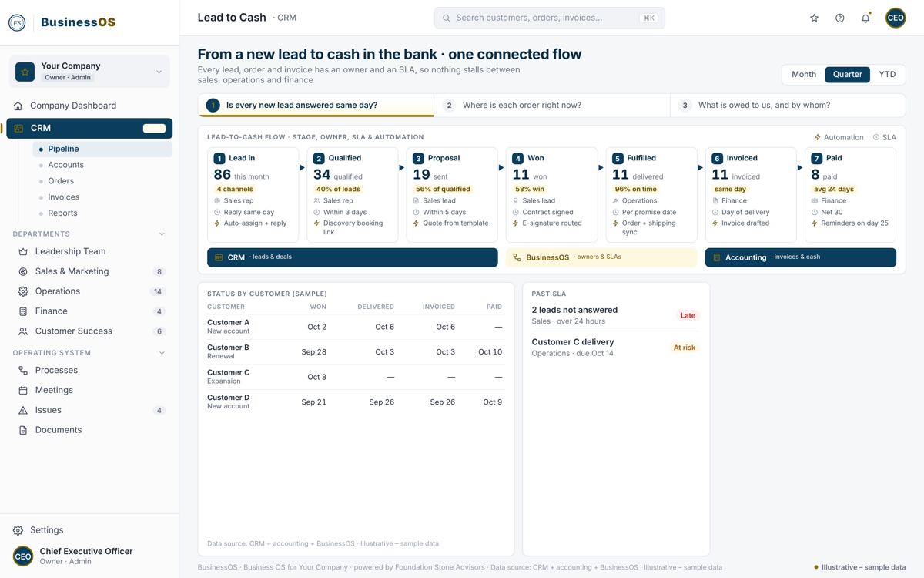
Task: Click Customer B paid date Oct 10
Action: [x=490, y=351]
